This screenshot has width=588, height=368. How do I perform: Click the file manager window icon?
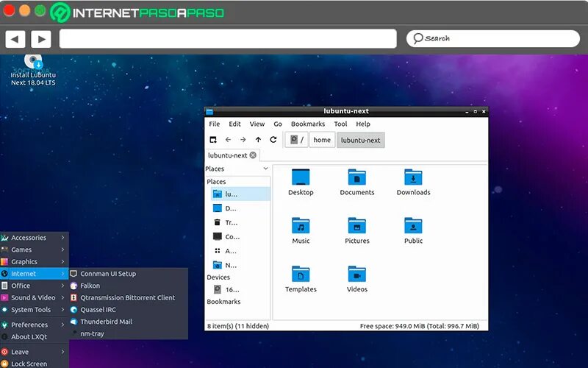[209, 112]
